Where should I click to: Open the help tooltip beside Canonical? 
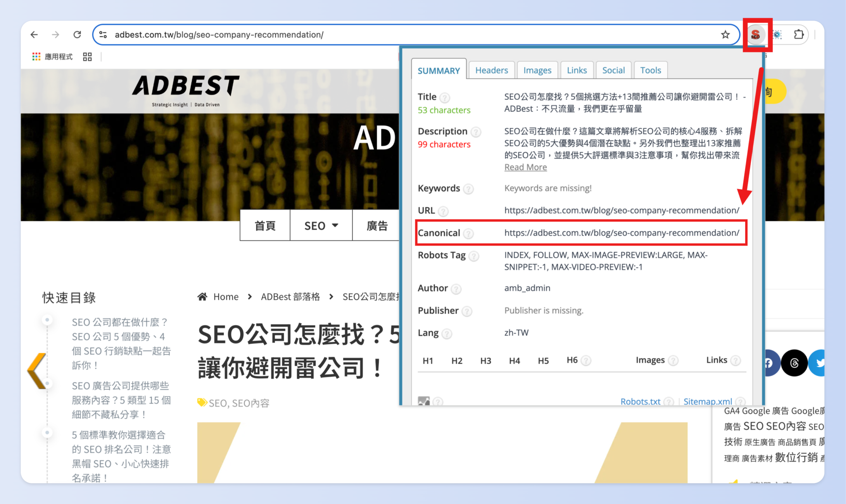pos(468,234)
